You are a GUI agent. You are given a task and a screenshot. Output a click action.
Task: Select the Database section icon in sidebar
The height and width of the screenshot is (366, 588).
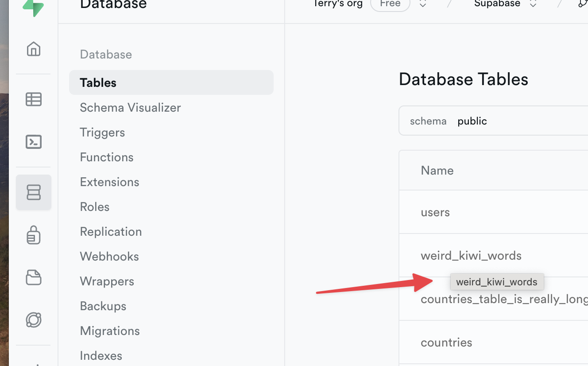(x=33, y=192)
